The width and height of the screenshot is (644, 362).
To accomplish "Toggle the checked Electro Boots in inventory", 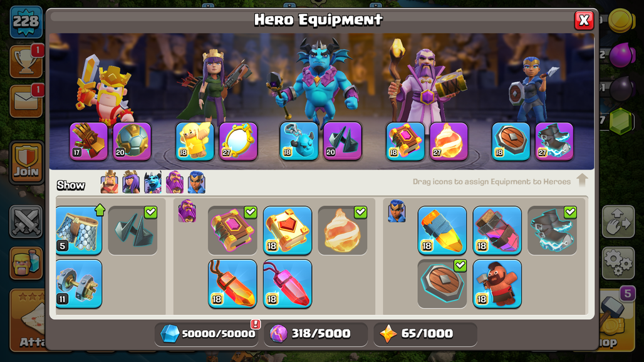I will (552, 230).
